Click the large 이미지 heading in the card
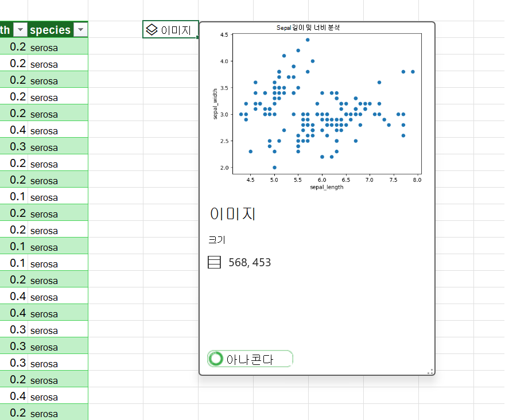 coord(233,214)
